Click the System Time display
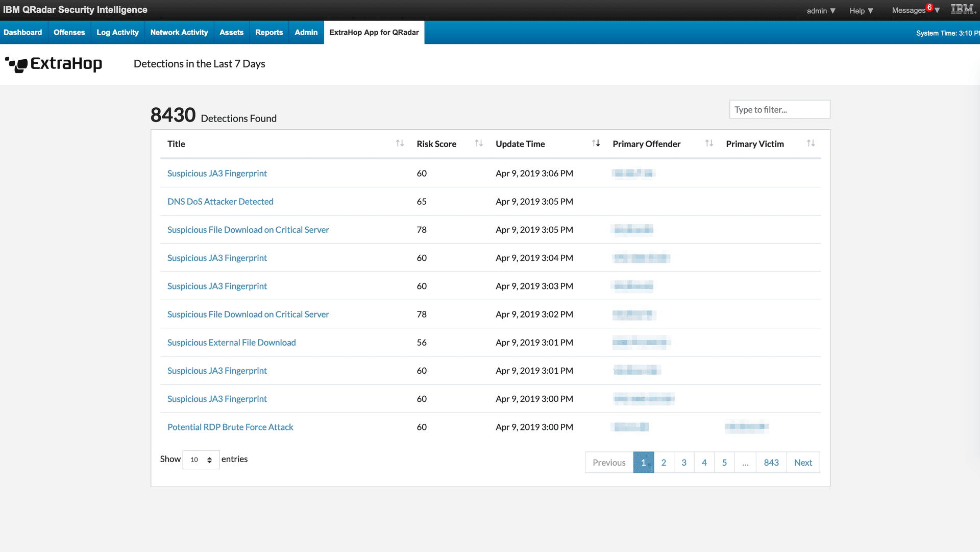 (x=947, y=33)
